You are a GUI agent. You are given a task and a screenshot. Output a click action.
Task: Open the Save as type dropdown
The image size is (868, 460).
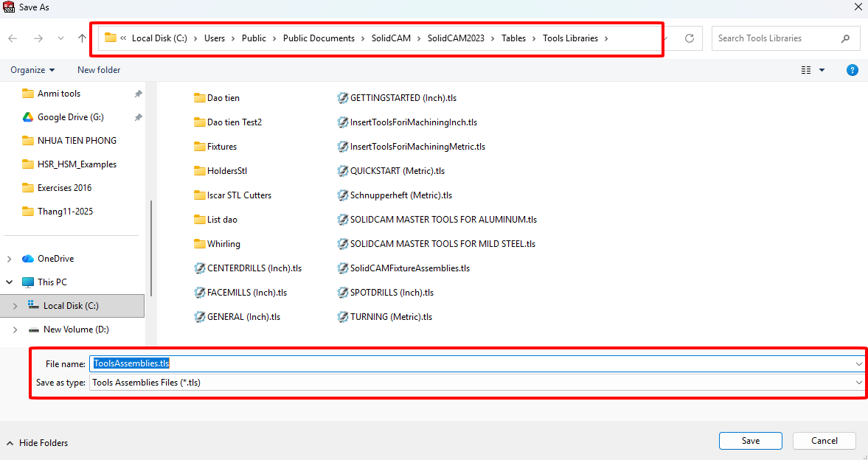(858, 383)
